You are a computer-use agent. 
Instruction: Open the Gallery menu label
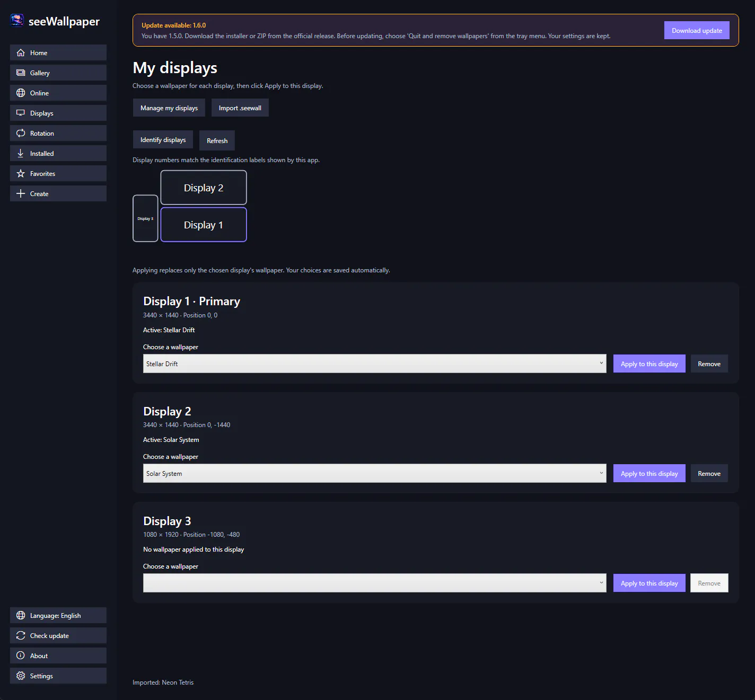pyautogui.click(x=40, y=73)
